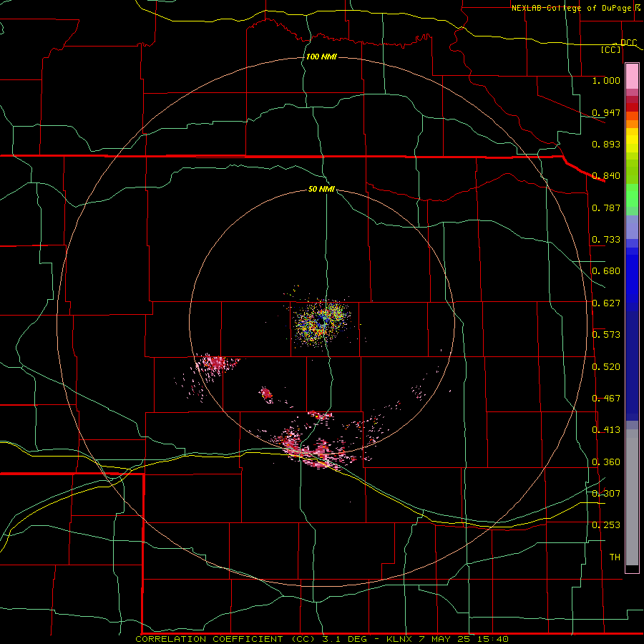This screenshot has height=644, width=644.
Task: Click the 0.947 scale value
Action: pyautogui.click(x=606, y=112)
